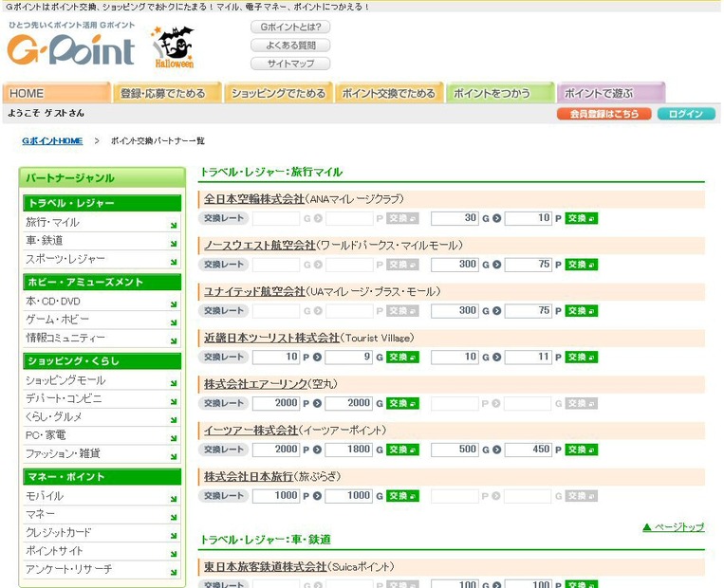Screen dimensions: 724x588
Task: Click arrow icon beside PC・家電
Action: click(173, 438)
